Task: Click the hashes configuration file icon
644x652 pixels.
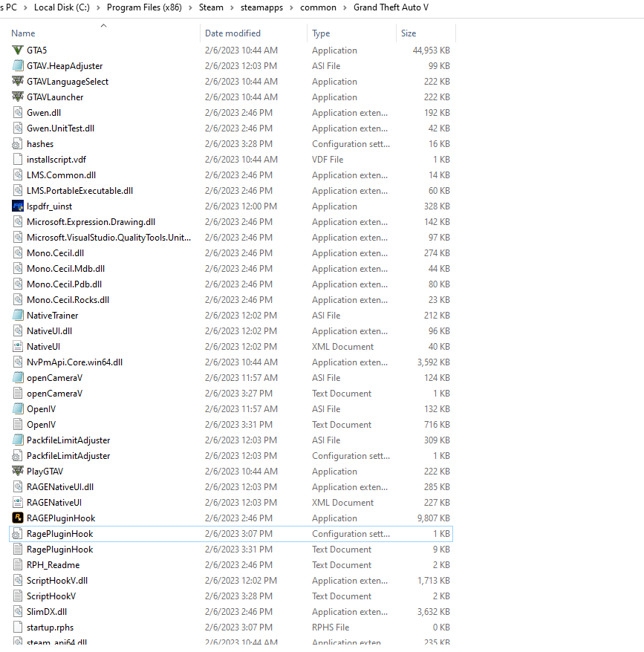Action: [x=18, y=144]
